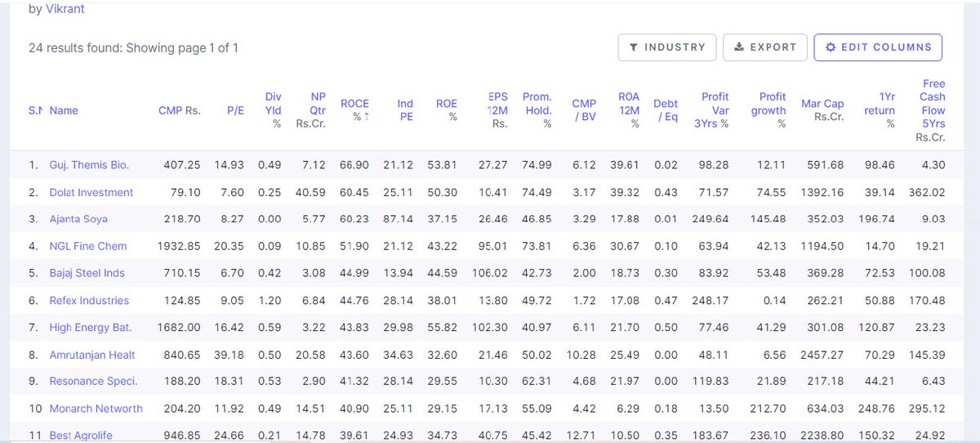Sort by Mar Cap Rs.Cr. column

[x=822, y=110]
